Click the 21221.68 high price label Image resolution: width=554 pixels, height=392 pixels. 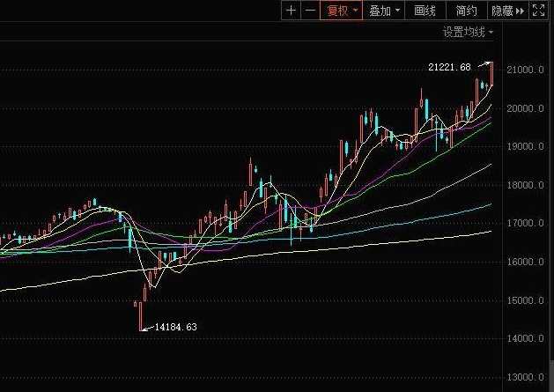(449, 67)
